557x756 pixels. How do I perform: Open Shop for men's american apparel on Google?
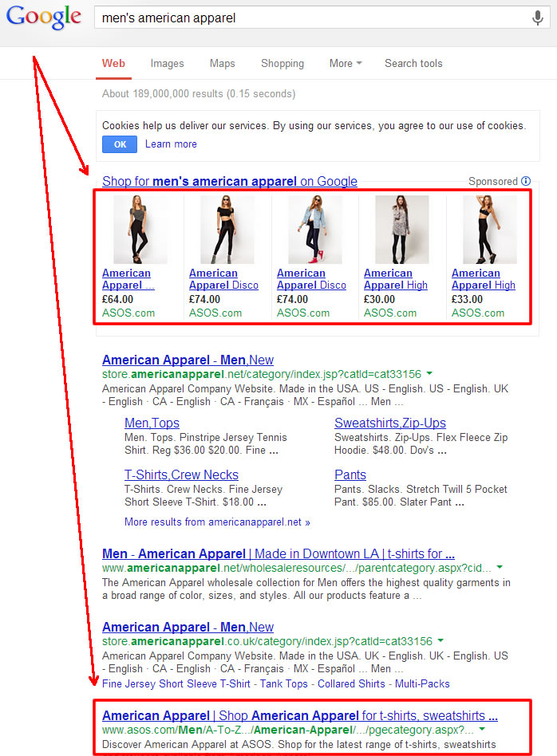tap(230, 181)
